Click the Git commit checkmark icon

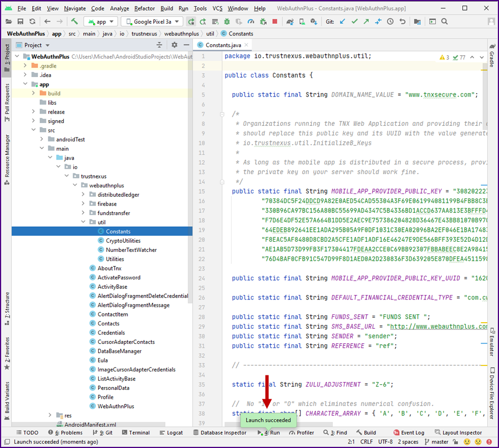pyautogui.click(x=353, y=22)
